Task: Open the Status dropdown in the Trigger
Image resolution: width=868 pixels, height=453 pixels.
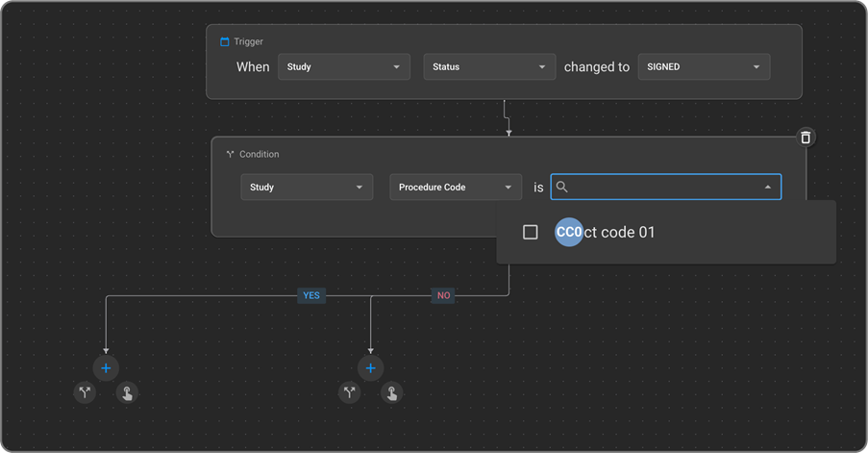Action: click(489, 67)
